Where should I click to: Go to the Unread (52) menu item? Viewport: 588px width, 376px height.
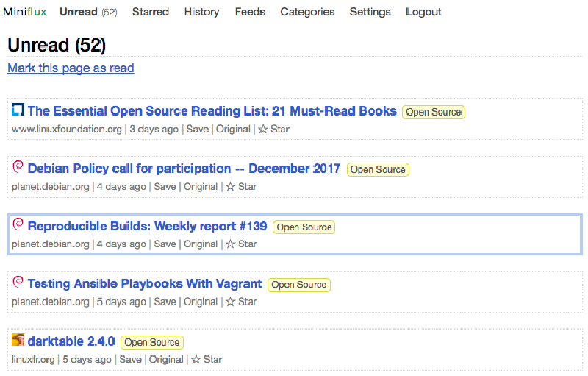coord(88,12)
